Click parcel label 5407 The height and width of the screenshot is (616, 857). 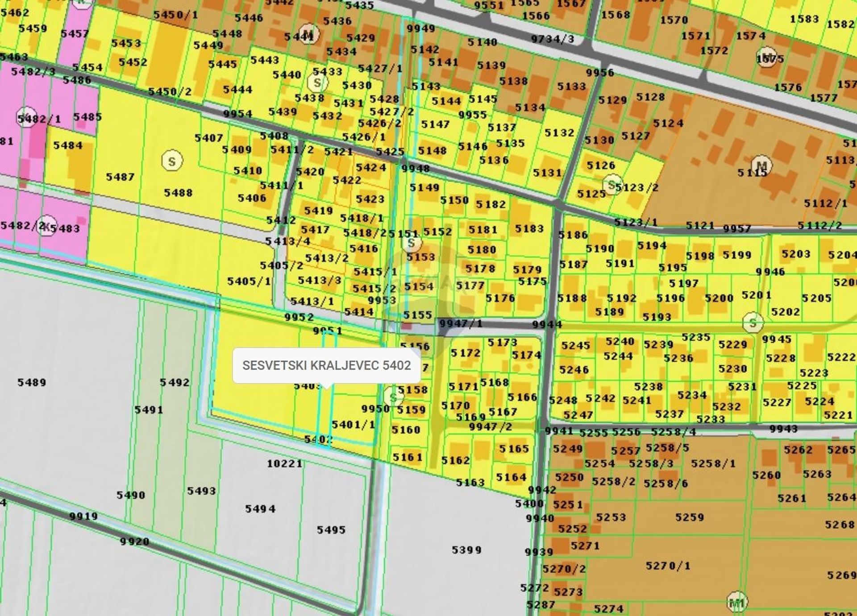[208, 138]
